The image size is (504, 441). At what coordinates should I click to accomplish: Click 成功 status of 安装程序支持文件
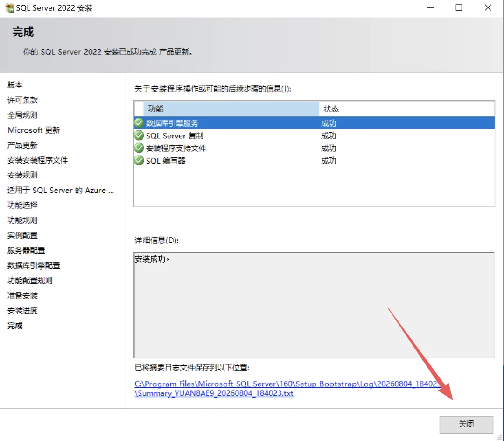(328, 148)
